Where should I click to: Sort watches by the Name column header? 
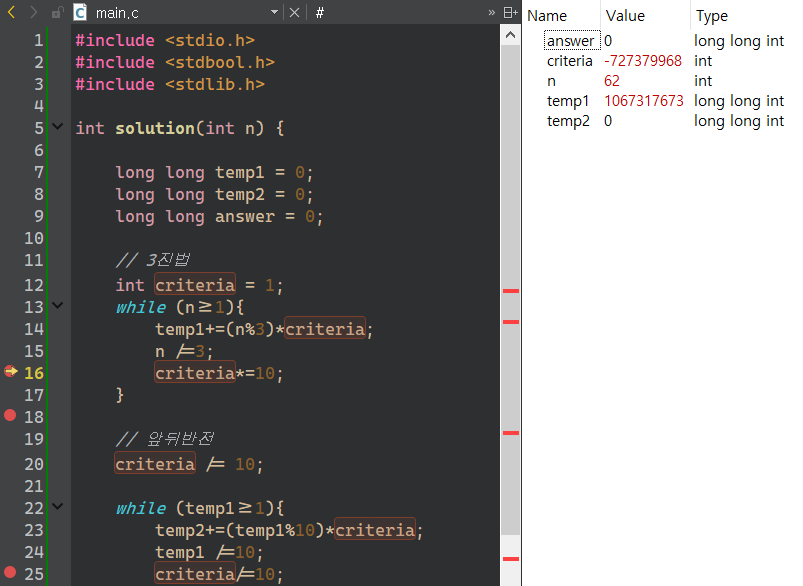click(547, 16)
